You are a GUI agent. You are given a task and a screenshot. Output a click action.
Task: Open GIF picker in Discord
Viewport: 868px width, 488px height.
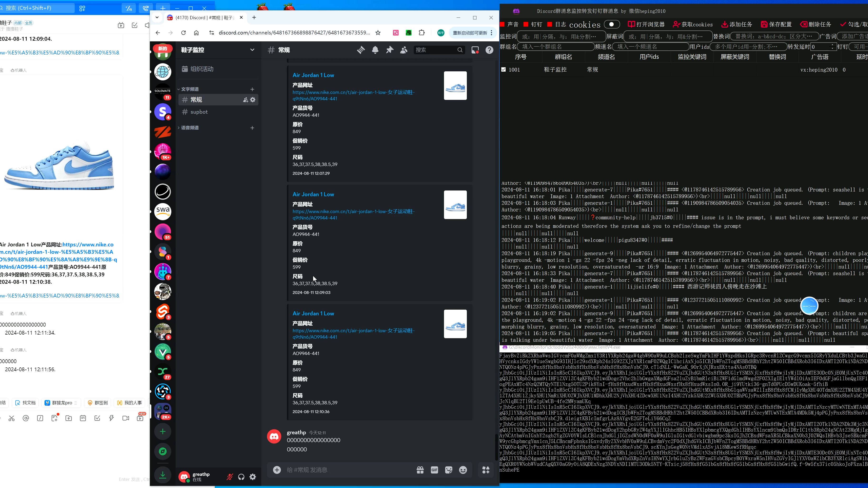(x=434, y=470)
